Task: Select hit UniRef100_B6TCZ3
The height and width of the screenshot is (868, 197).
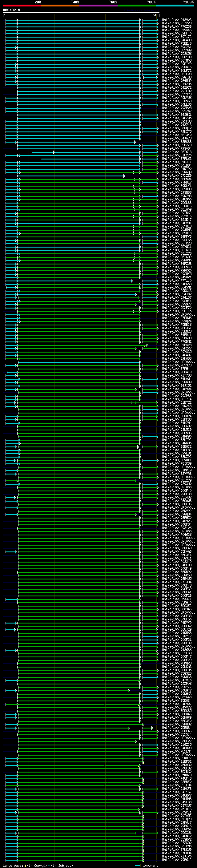Action: point(177,244)
